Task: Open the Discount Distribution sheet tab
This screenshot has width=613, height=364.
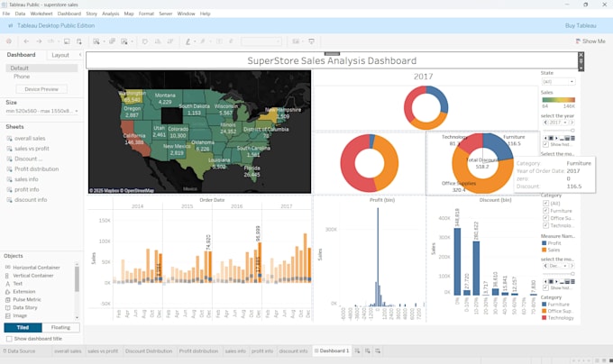Action: point(149,350)
